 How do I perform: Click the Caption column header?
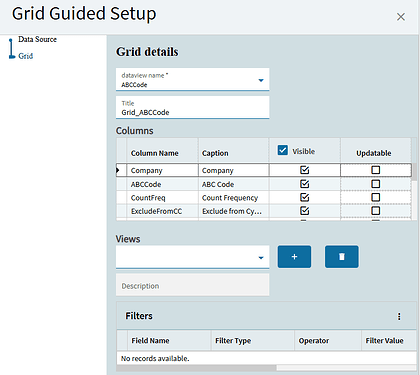[215, 153]
